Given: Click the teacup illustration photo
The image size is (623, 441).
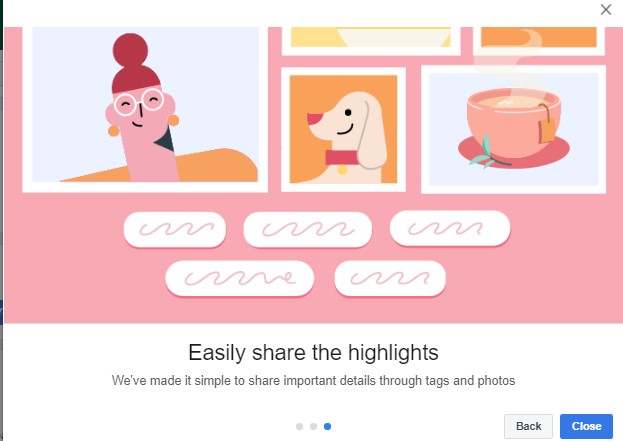Looking at the screenshot, I should 513,130.
